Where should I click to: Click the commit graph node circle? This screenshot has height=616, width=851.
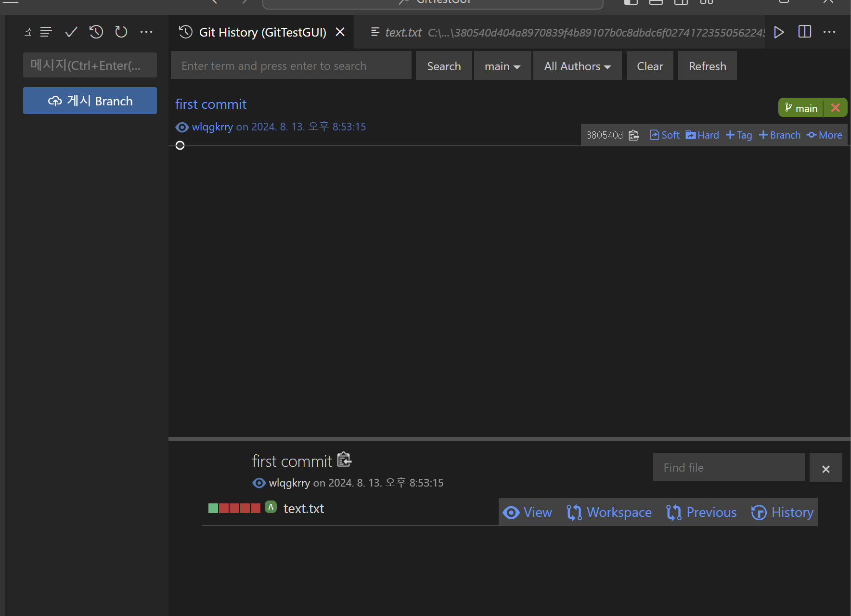(180, 145)
